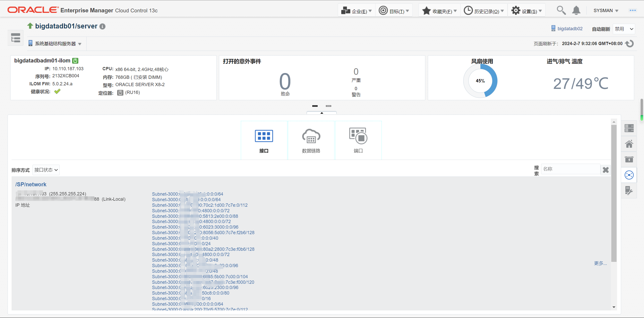Toggle the navigation tree panel icon
This screenshot has width=644, height=318.
point(16,38)
